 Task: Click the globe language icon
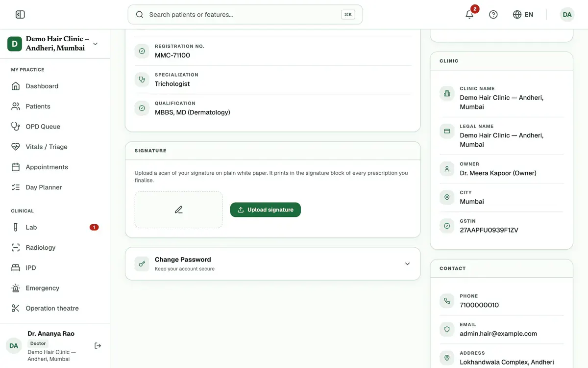[517, 15]
